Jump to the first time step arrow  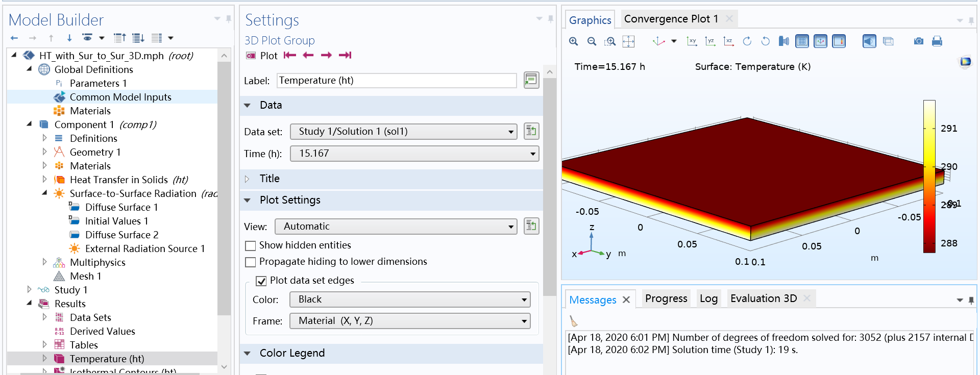click(290, 55)
